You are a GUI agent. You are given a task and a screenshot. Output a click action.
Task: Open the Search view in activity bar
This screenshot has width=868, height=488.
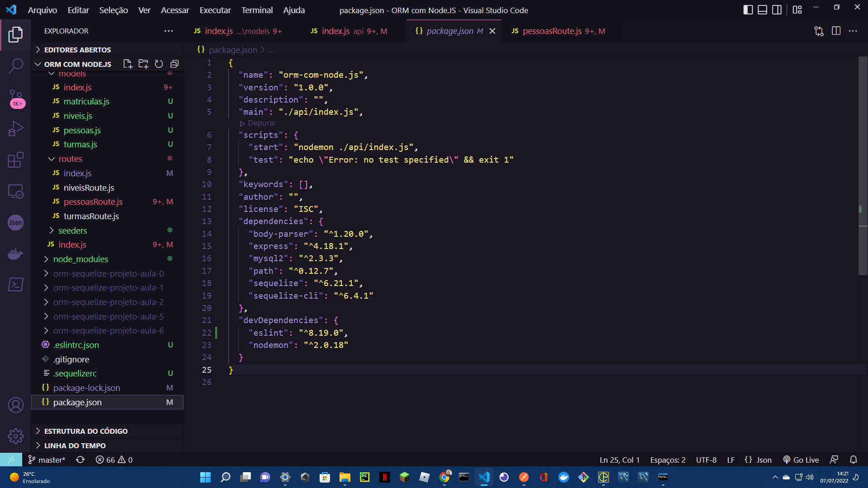pyautogui.click(x=15, y=66)
